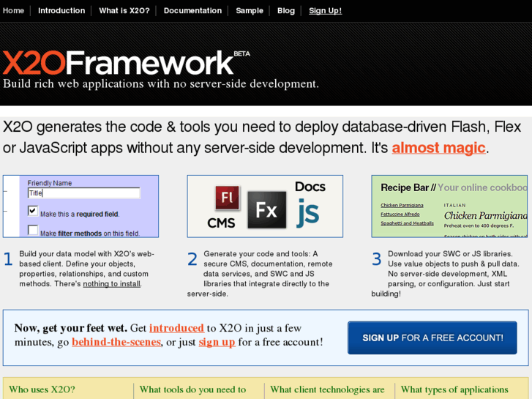Open the Home menu item
The height and width of the screenshot is (399, 532).
(x=14, y=10)
